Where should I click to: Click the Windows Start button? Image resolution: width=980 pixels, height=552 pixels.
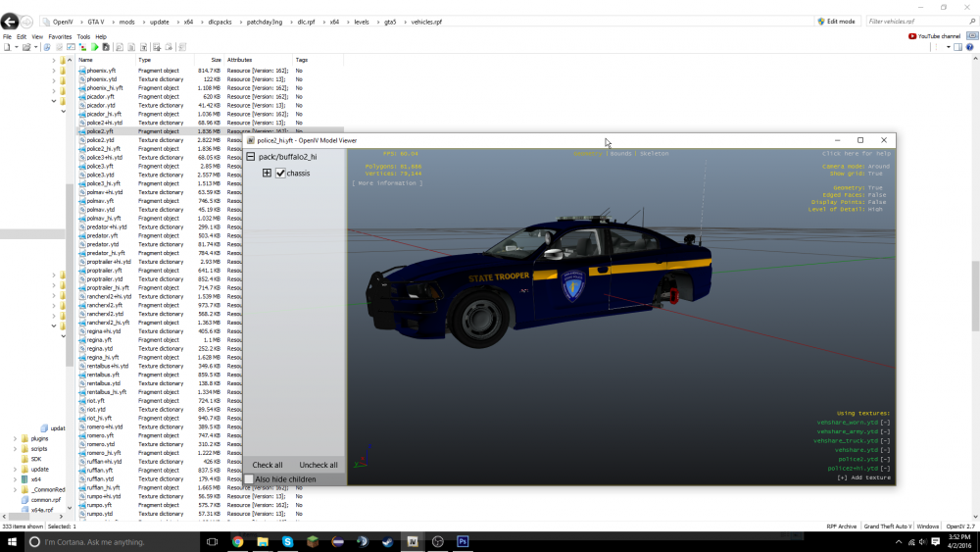tap(11, 542)
